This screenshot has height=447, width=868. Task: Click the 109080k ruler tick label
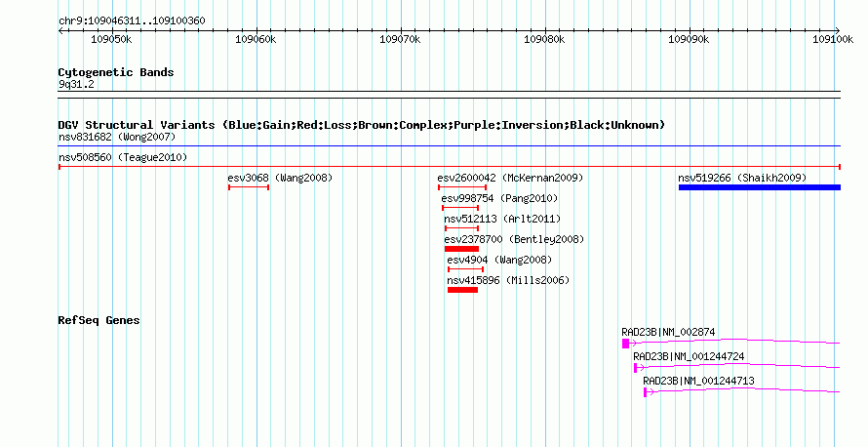(544, 39)
